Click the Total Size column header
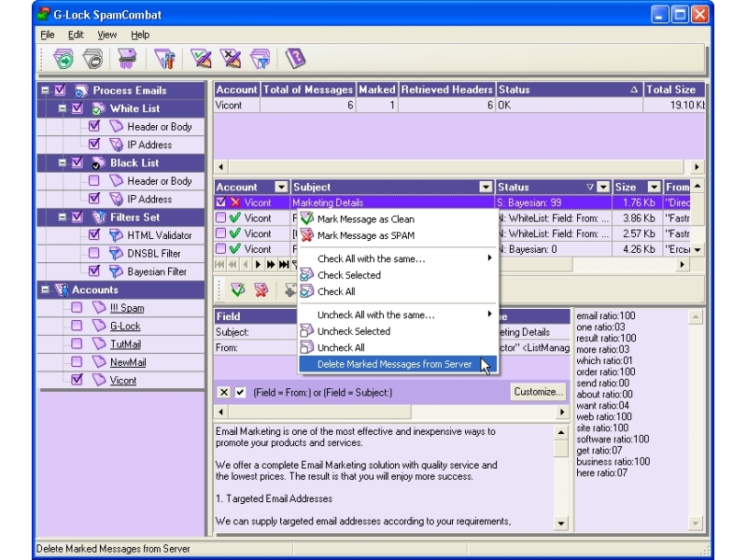Image resolution: width=747 pixels, height=560 pixels. pos(673,90)
